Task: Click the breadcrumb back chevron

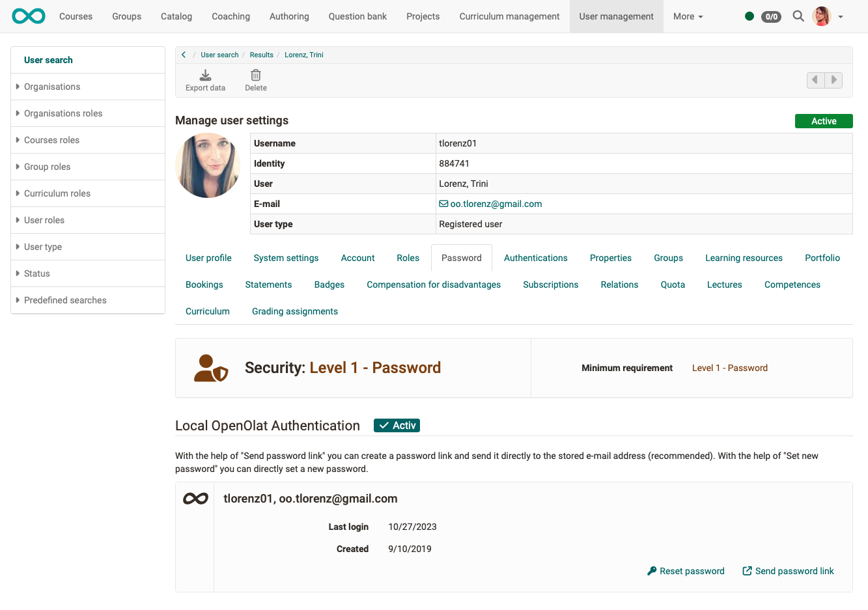Action: click(184, 55)
